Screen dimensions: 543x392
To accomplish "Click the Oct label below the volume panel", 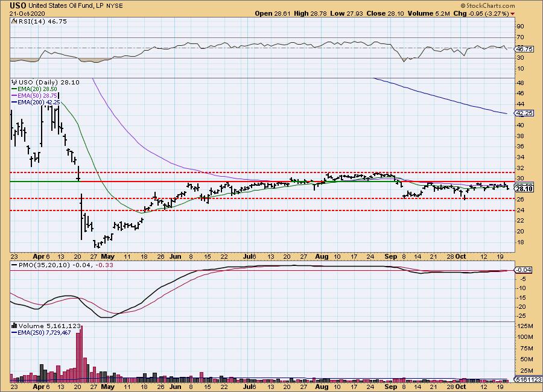I will [460, 387].
